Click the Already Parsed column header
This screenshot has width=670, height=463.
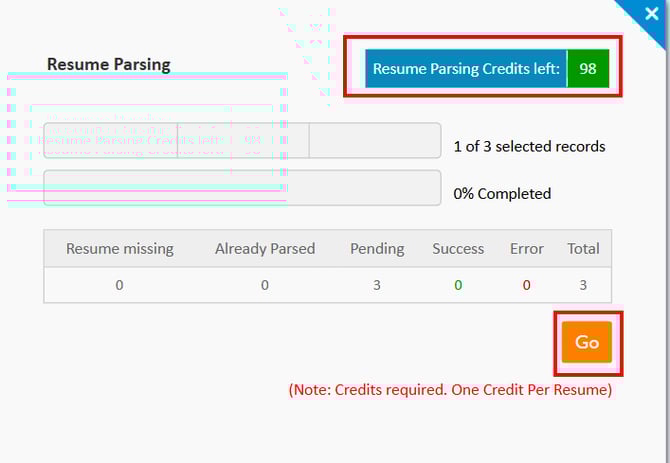pyautogui.click(x=265, y=249)
